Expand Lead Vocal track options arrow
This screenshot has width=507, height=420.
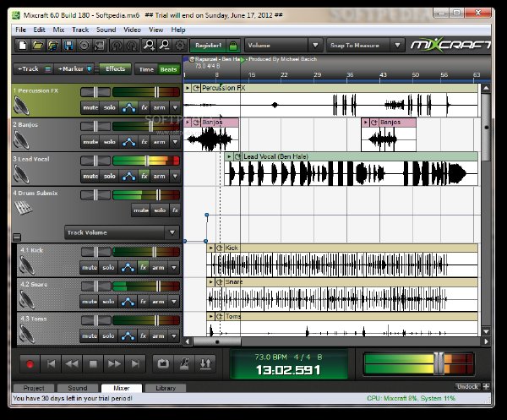click(x=175, y=177)
